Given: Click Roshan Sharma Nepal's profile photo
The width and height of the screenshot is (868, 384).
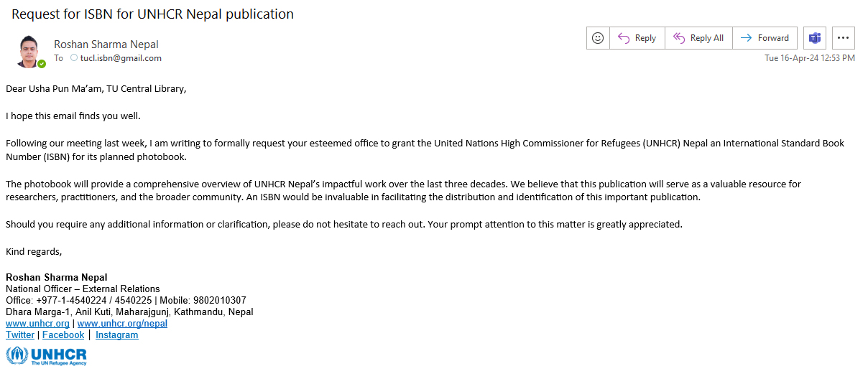Looking at the screenshot, I should point(28,51).
